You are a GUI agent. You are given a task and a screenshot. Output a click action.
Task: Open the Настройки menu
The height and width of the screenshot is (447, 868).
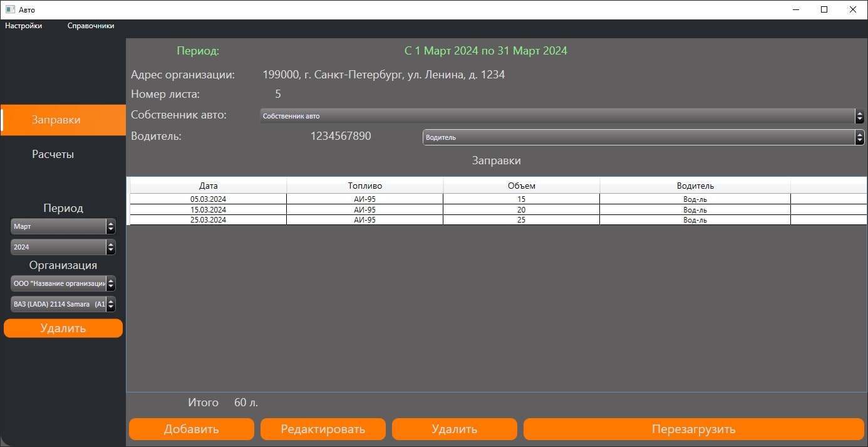24,26
